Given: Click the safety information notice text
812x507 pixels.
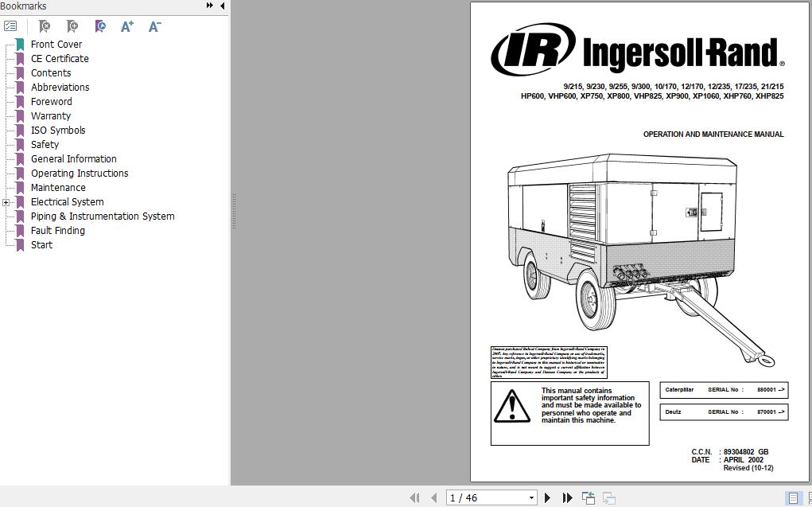Looking at the screenshot, I should point(591,405).
